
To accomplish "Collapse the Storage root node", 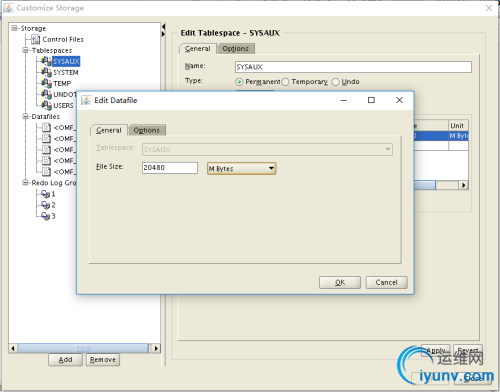I will click(14, 28).
